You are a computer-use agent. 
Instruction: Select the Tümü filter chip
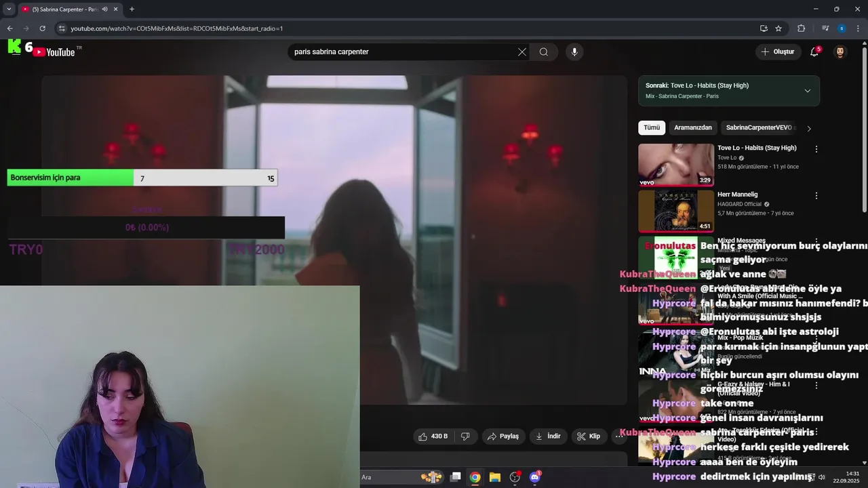coord(652,127)
